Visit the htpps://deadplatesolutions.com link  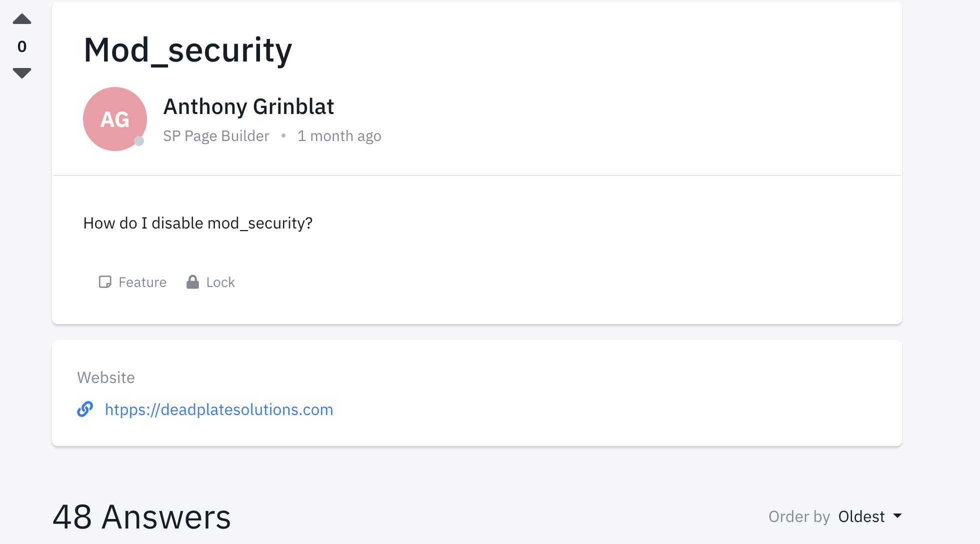219,409
